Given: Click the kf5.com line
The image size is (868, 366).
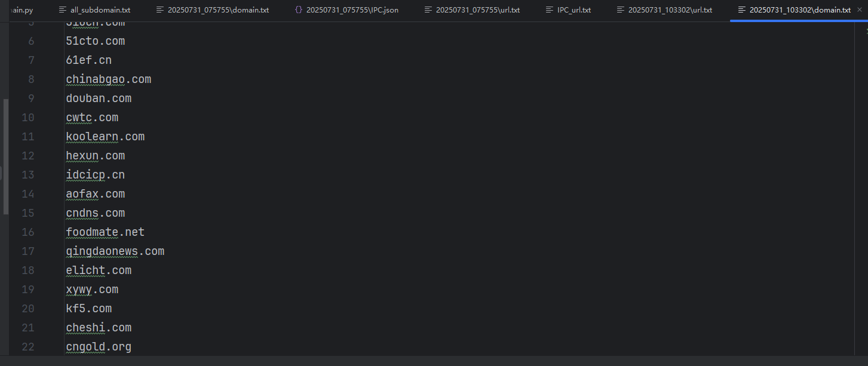Looking at the screenshot, I should tap(89, 309).
